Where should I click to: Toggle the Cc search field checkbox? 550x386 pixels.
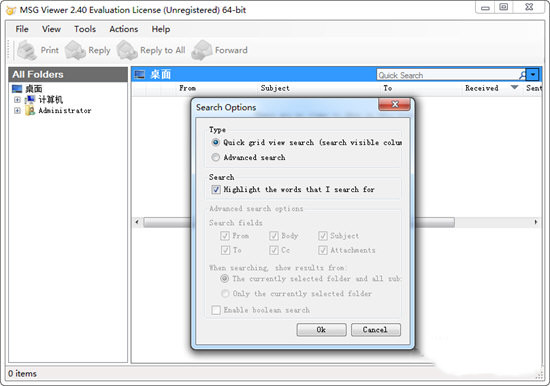[274, 250]
